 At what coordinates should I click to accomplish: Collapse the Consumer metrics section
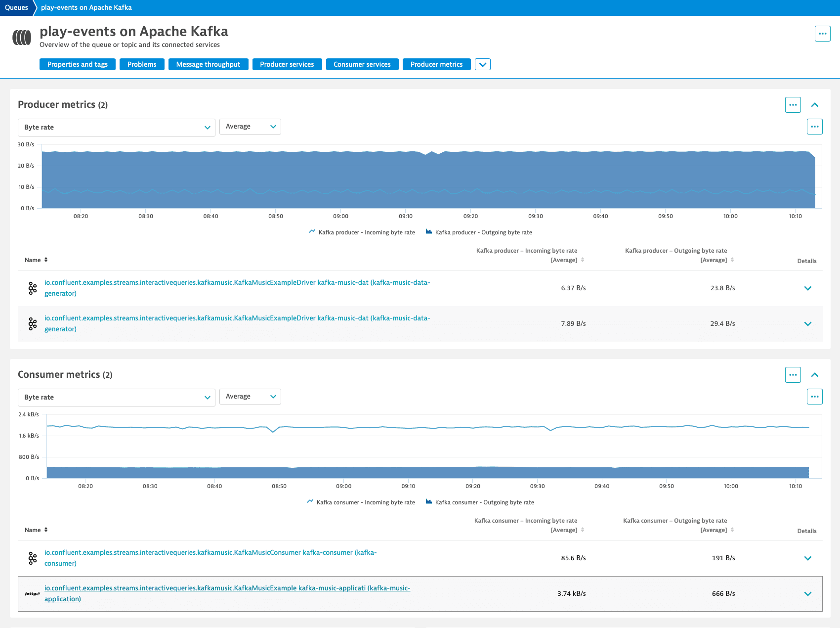(x=815, y=375)
